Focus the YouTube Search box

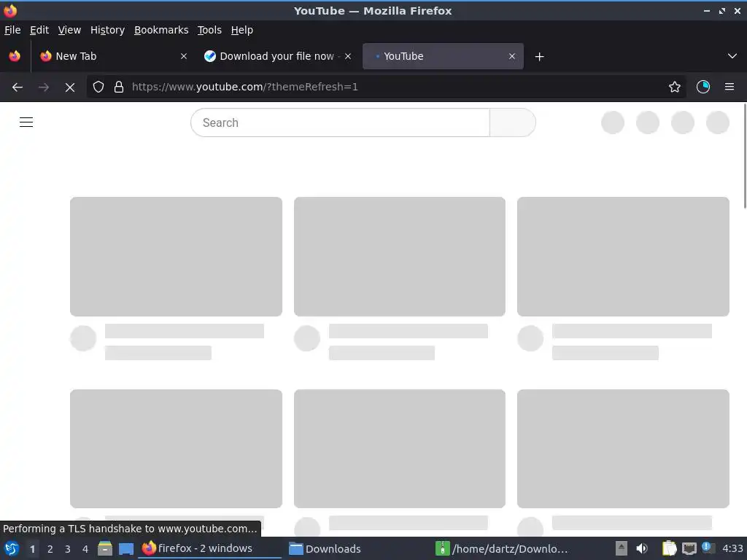click(x=340, y=122)
